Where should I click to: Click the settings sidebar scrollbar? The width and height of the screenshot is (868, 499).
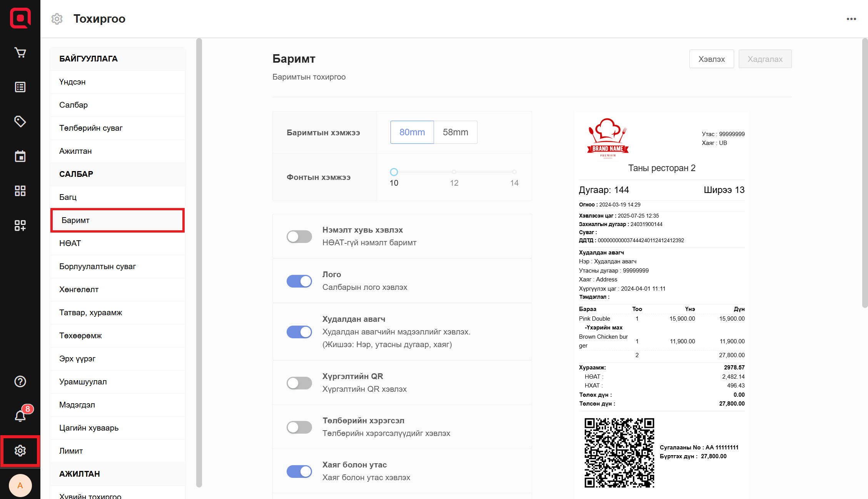(199, 261)
